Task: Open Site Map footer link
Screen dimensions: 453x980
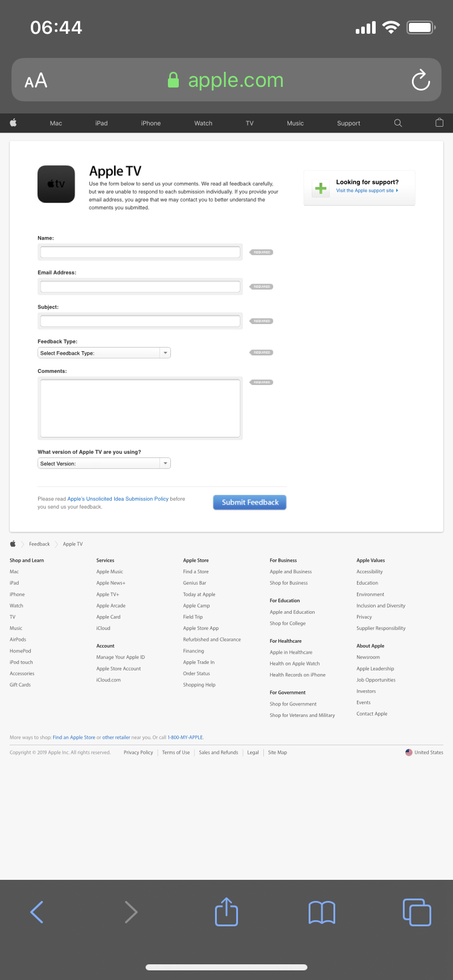Action: point(277,752)
